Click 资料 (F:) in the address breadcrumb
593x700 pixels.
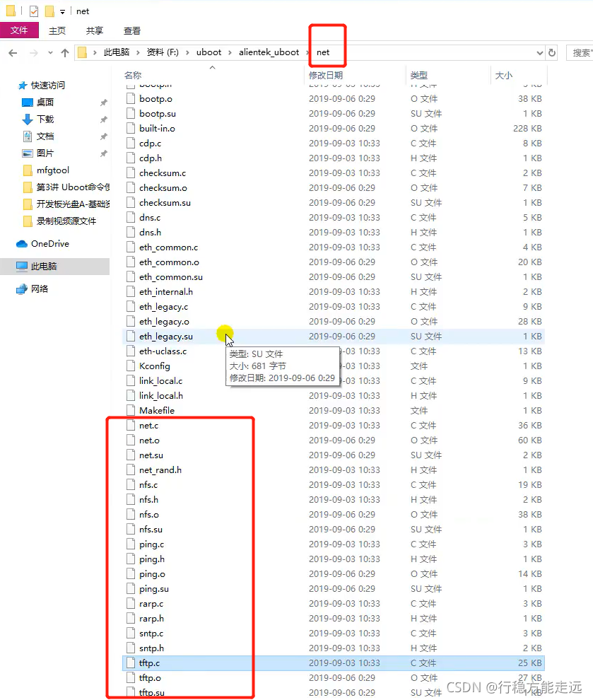(x=163, y=52)
